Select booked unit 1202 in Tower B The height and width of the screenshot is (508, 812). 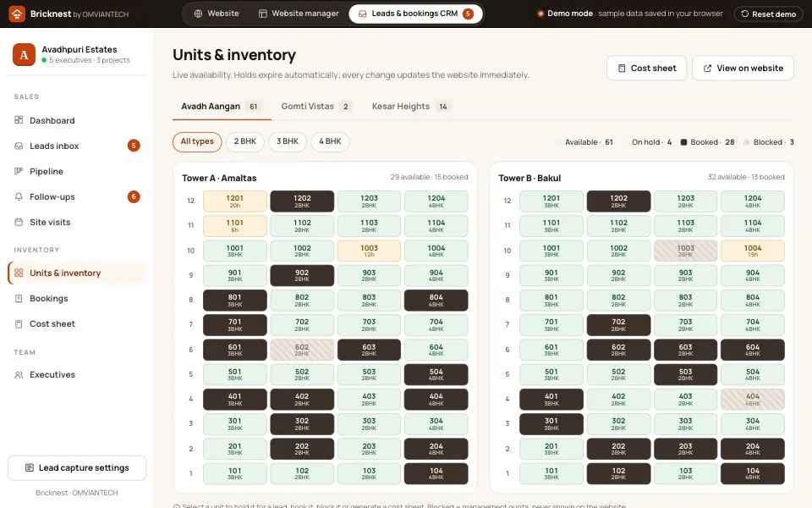[618, 202]
